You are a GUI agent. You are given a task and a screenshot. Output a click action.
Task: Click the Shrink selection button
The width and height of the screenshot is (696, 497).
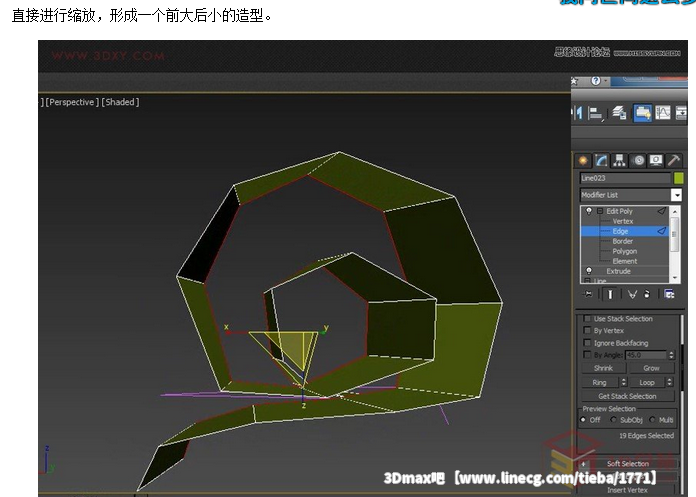604,368
